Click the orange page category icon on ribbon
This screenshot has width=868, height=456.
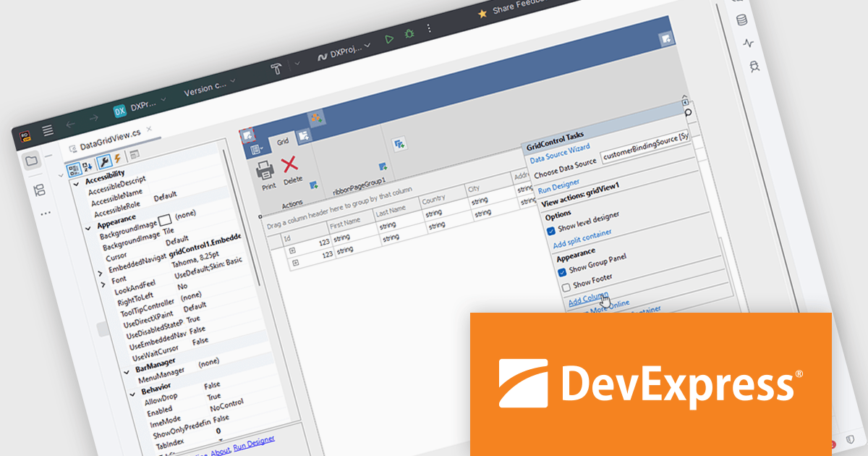[315, 117]
